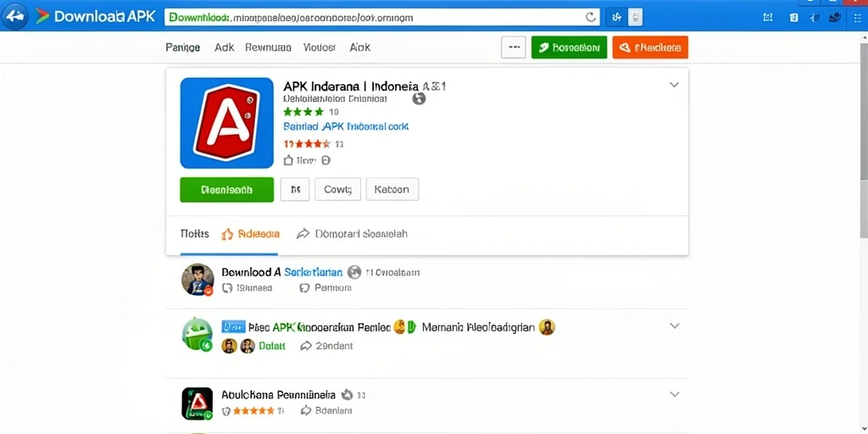
Task: Click the large red A app icon
Action: pyautogui.click(x=227, y=123)
